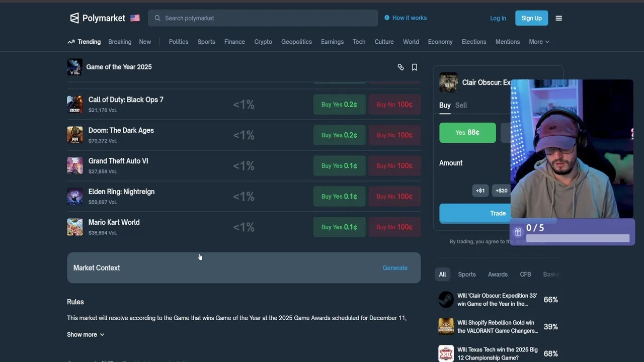The height and width of the screenshot is (362, 644).
Task: Click the Game of the Year 2025 thumbnail
Action: (74, 67)
